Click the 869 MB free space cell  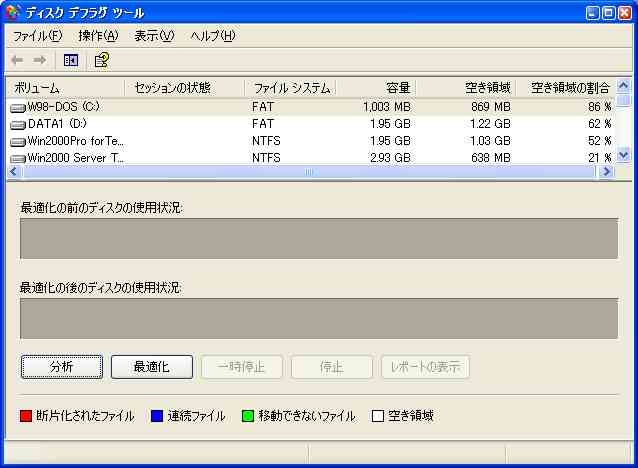[x=491, y=107]
